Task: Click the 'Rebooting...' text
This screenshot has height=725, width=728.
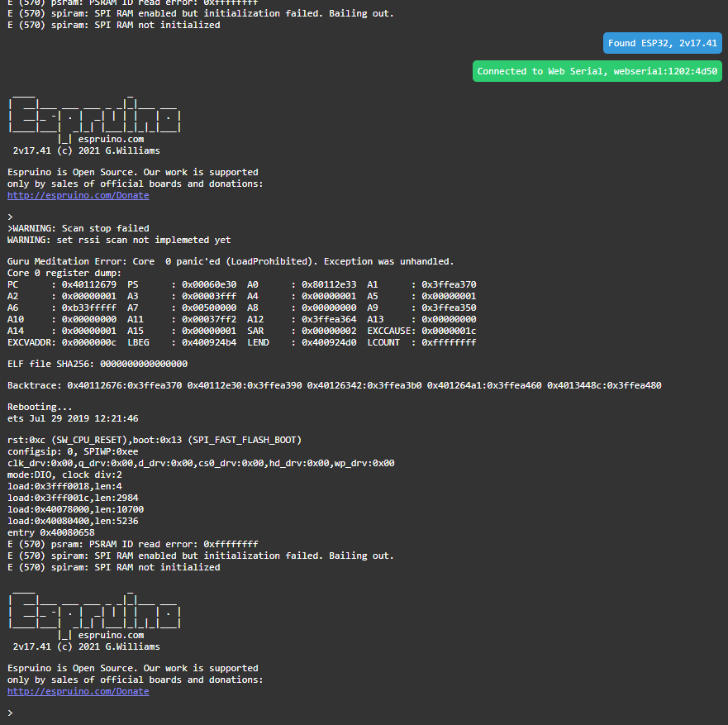Action: click(40, 407)
